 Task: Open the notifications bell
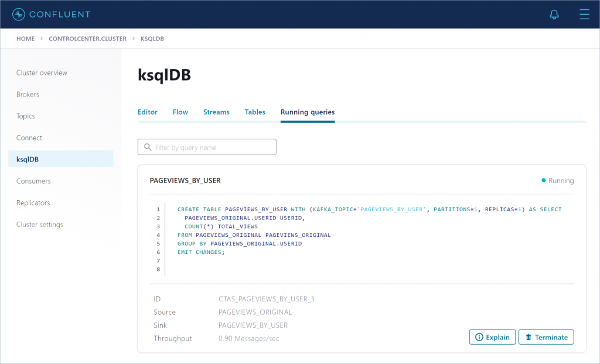tap(554, 15)
